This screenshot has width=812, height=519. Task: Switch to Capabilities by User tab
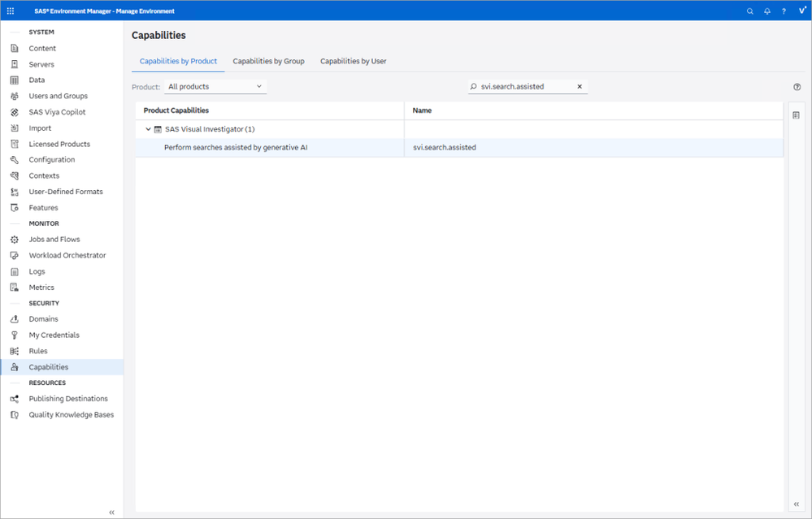coord(354,61)
